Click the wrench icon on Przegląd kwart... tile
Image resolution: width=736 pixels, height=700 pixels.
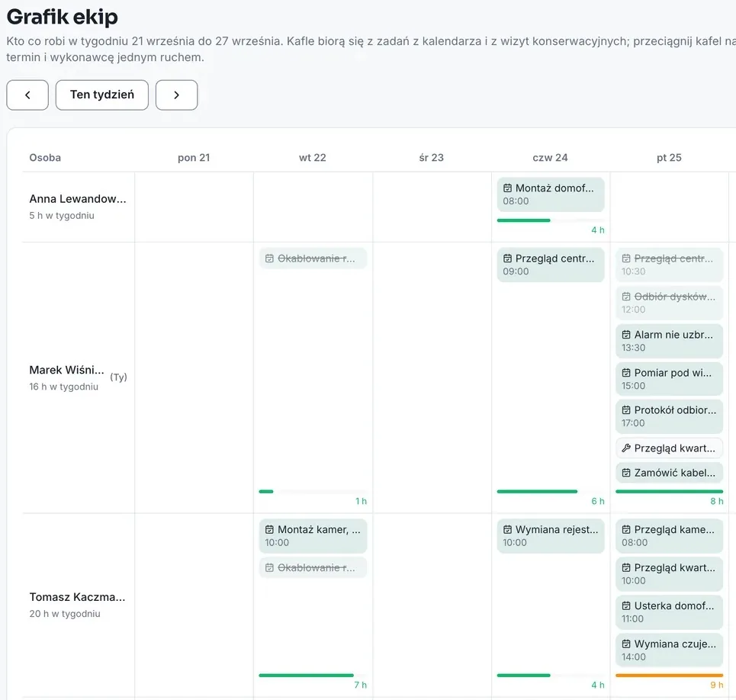(626, 448)
